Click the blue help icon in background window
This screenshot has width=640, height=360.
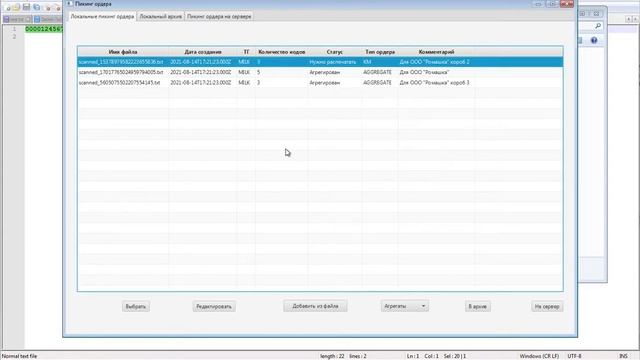[x=594, y=40]
